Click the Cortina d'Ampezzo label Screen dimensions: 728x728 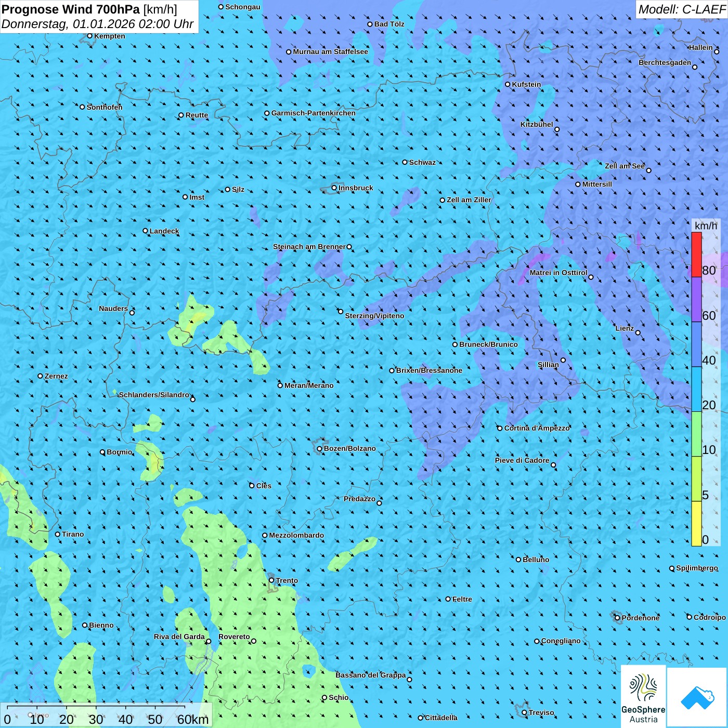pyautogui.click(x=537, y=428)
